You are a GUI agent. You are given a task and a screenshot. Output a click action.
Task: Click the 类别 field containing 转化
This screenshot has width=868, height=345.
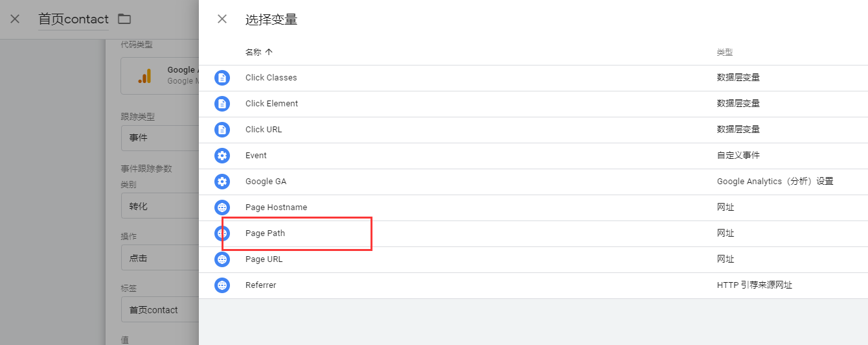click(x=159, y=206)
